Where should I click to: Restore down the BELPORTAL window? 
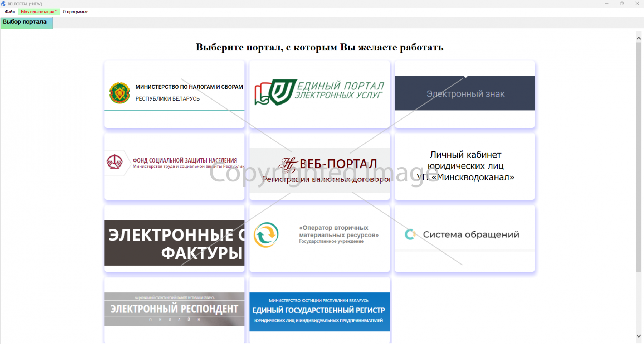[622, 4]
